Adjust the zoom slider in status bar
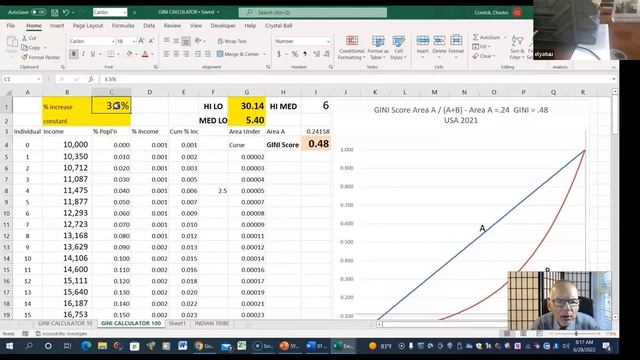The width and height of the screenshot is (640, 360). tap(576, 333)
